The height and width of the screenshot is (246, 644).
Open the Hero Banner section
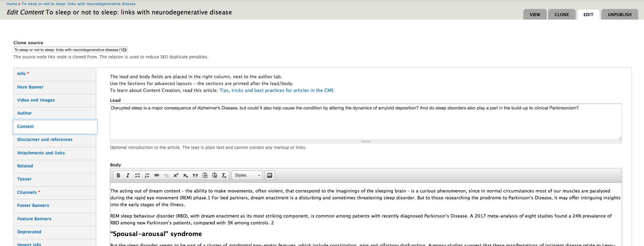pos(30,87)
